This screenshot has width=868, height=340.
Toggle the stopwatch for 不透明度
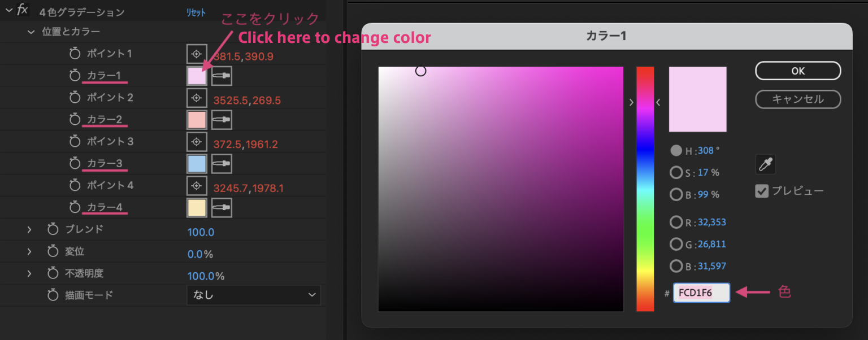[53, 274]
